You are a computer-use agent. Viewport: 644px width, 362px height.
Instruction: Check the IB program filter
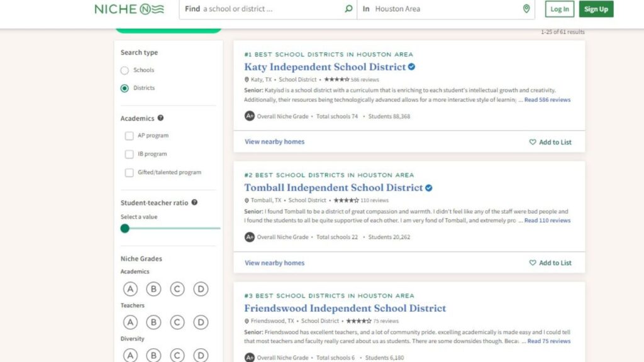(x=129, y=154)
